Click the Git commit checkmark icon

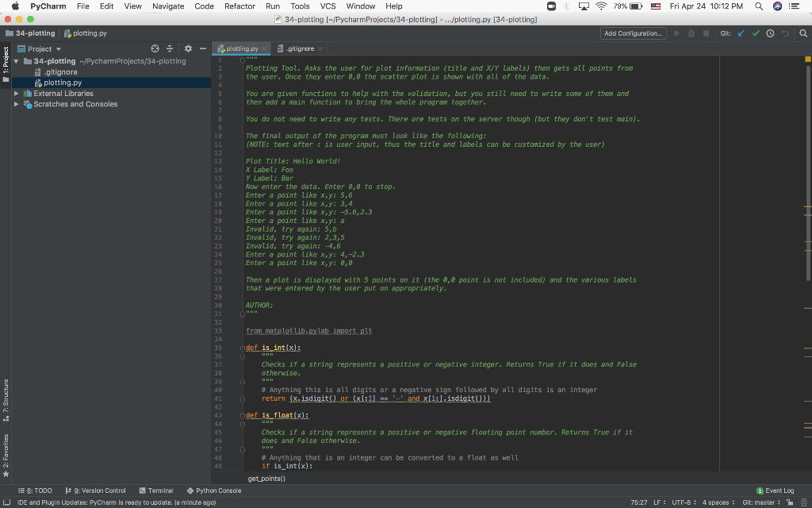pos(755,33)
